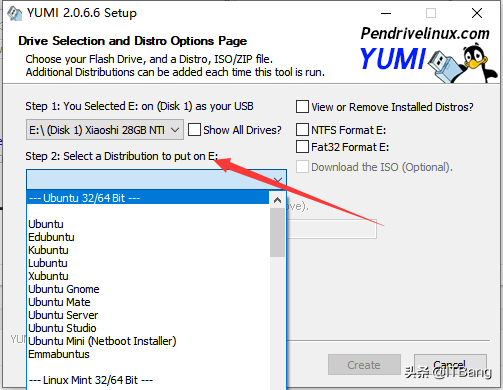Viewport: 503px width, 390px height.
Task: Choose Ubuntu from the distribution list
Action: click(x=148, y=224)
